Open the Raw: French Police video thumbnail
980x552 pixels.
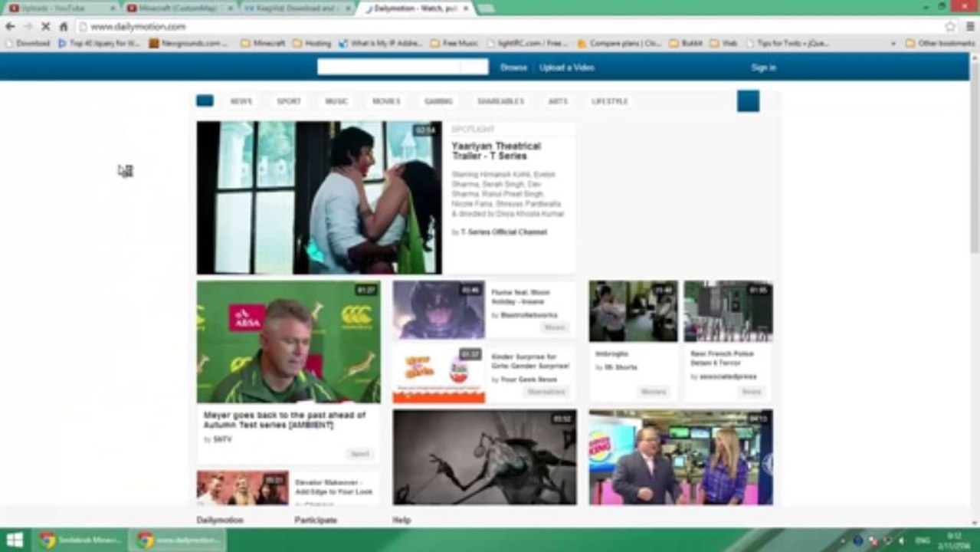[728, 311]
